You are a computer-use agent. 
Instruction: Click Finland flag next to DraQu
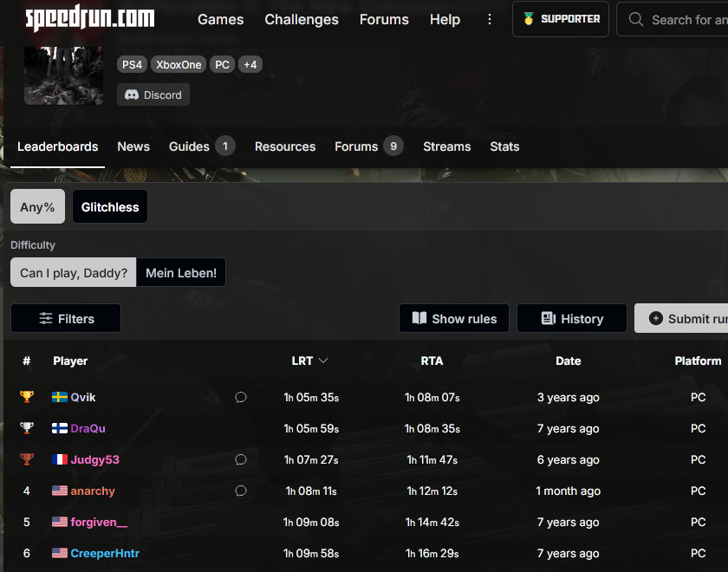60,428
